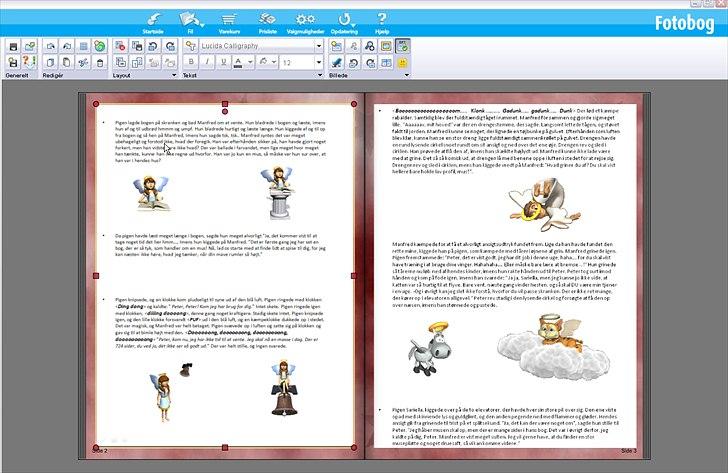The width and height of the screenshot is (728, 473).
Task: Open the Startside home button
Action: coord(153,23)
